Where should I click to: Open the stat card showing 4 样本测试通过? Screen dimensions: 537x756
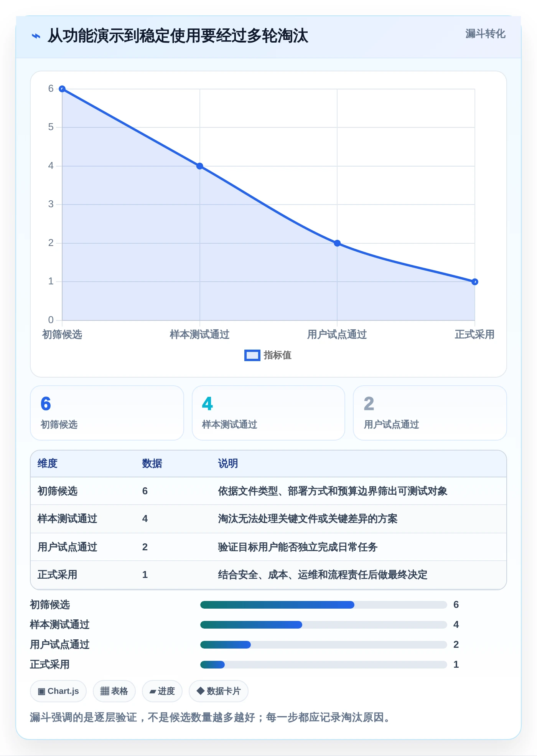point(268,413)
